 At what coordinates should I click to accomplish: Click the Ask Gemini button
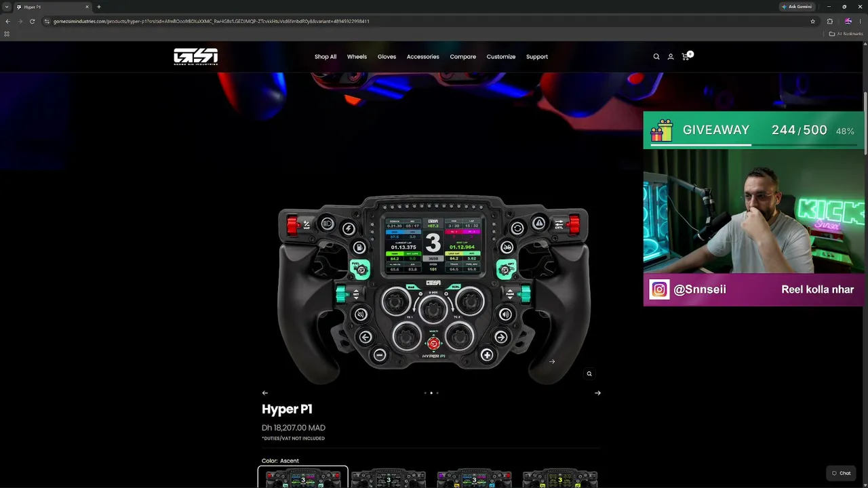pos(797,7)
